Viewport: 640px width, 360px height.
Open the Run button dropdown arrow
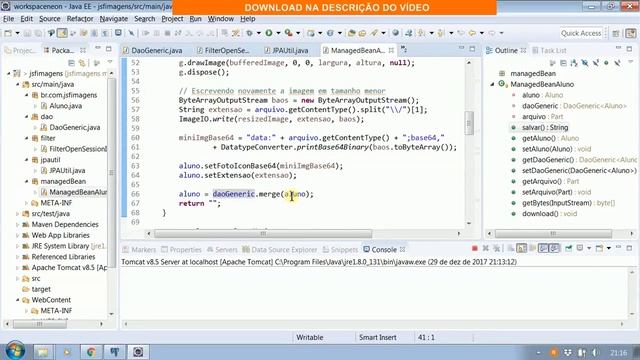pos(278,33)
